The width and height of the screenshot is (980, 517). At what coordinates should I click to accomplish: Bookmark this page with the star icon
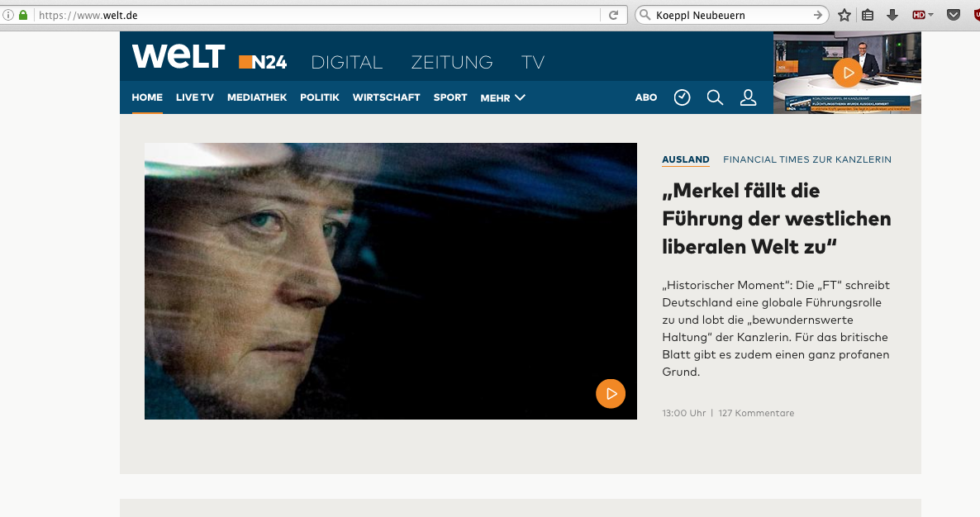click(844, 15)
